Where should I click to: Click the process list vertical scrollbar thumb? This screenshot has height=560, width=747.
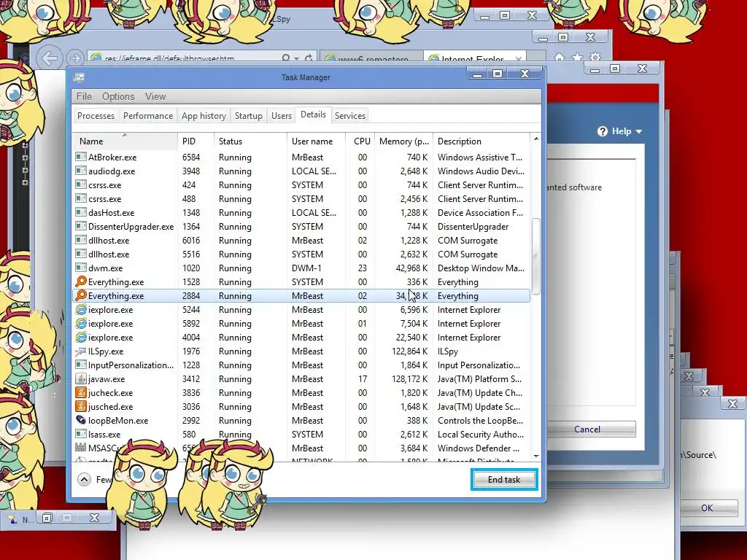coord(536,257)
